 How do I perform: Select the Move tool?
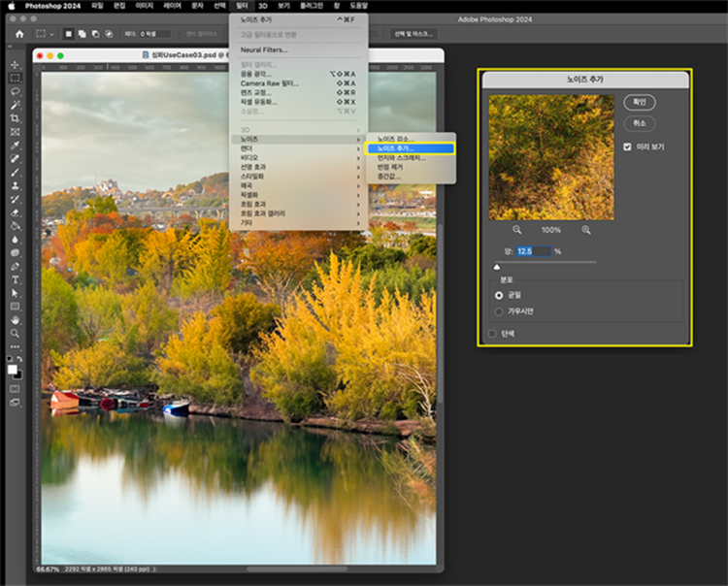tap(15, 64)
